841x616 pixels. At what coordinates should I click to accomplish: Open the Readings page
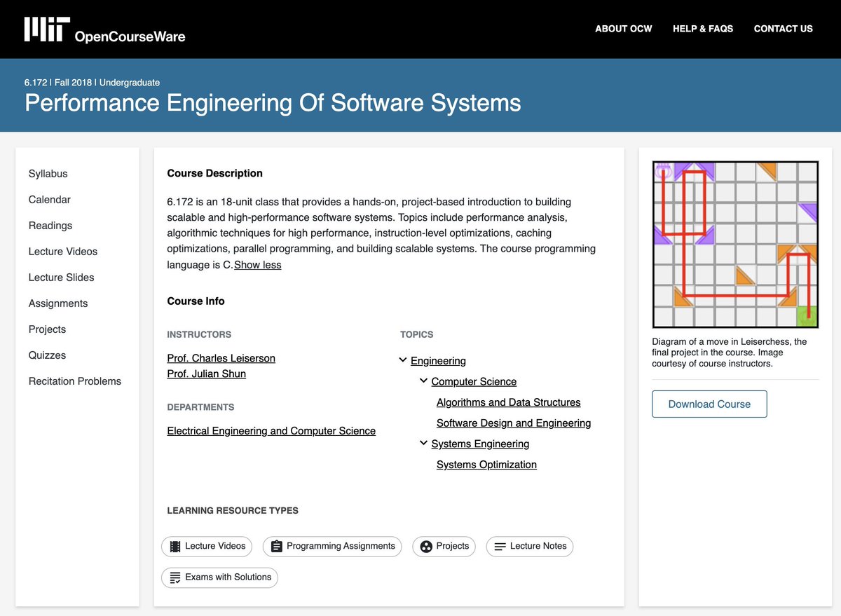(x=50, y=226)
